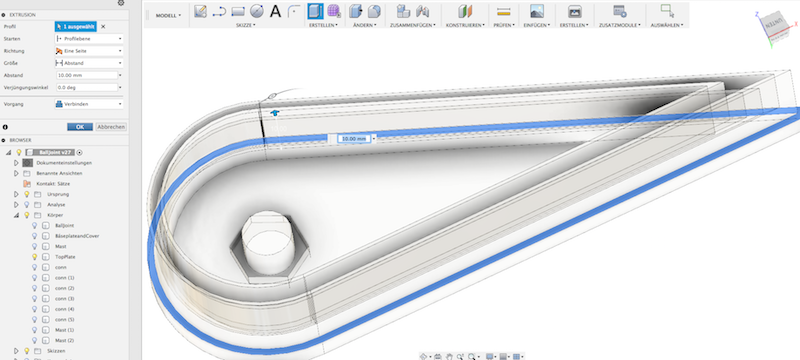Open the ÄNDERN menu

click(x=365, y=24)
